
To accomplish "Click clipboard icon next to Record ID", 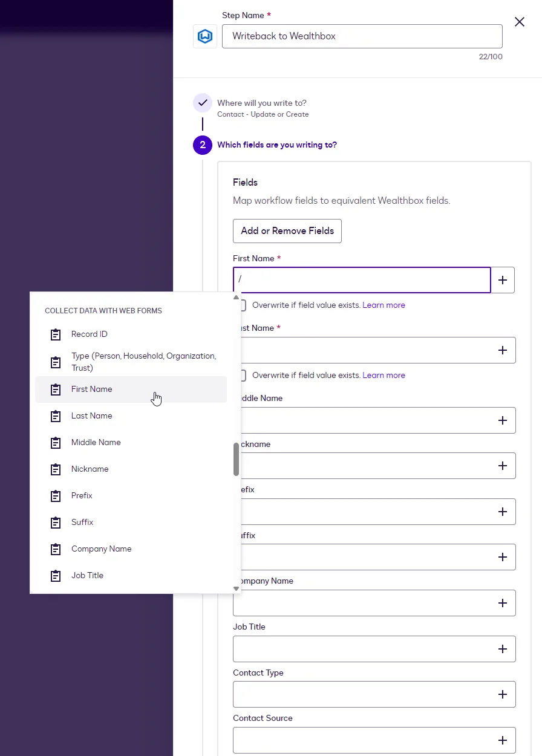I will (x=56, y=334).
